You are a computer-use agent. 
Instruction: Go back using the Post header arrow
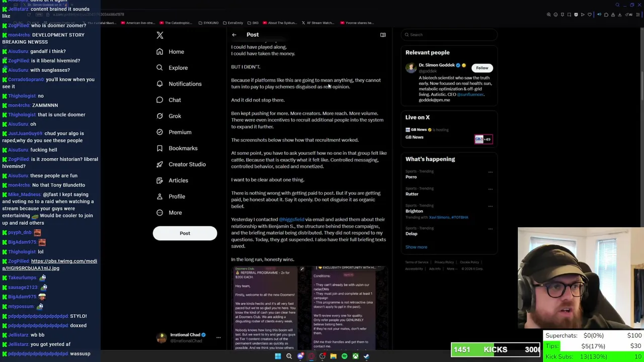[234, 35]
